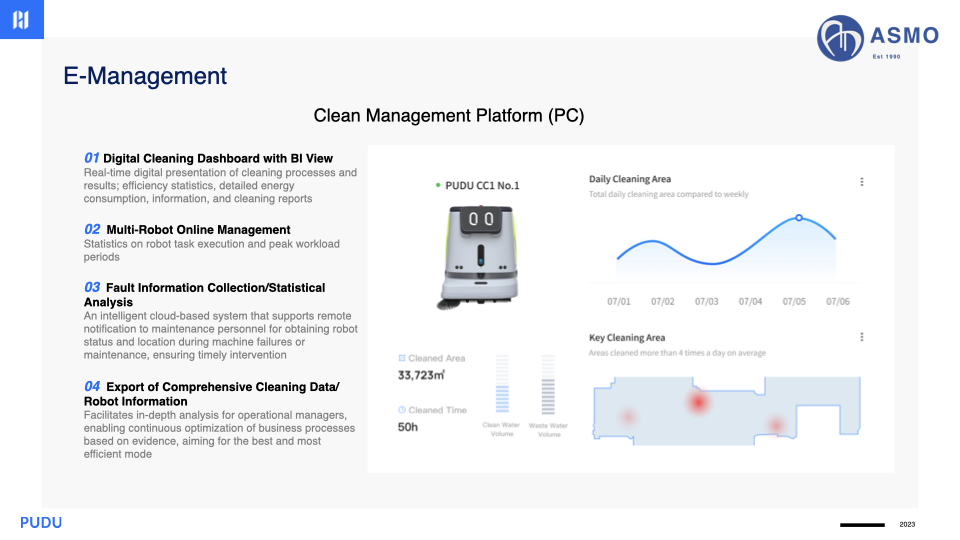Select the 07/06 date label
This screenshot has height=540, width=960.
point(838,302)
